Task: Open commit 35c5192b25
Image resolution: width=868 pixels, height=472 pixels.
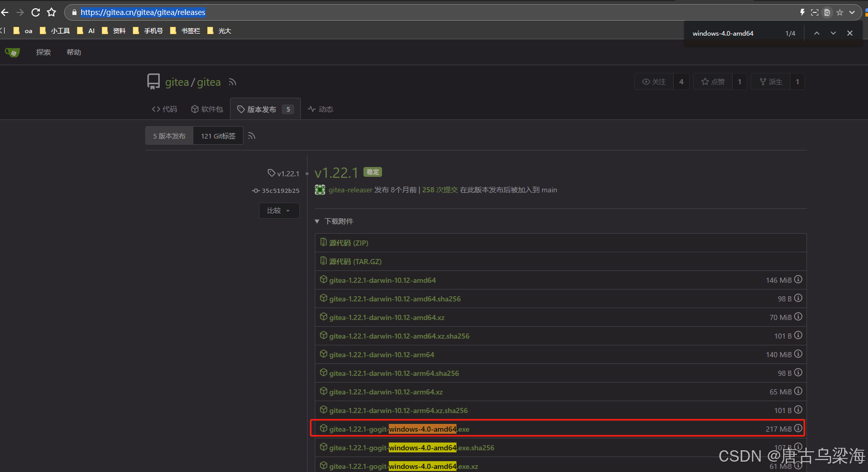Action: pos(276,191)
